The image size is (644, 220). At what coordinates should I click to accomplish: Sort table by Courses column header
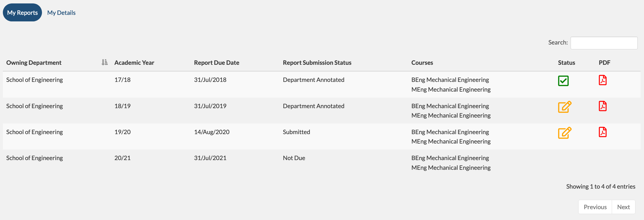pyautogui.click(x=422, y=63)
